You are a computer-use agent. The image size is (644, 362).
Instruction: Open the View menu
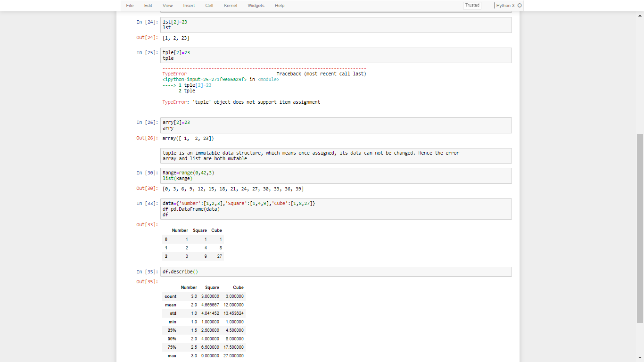pyautogui.click(x=167, y=6)
